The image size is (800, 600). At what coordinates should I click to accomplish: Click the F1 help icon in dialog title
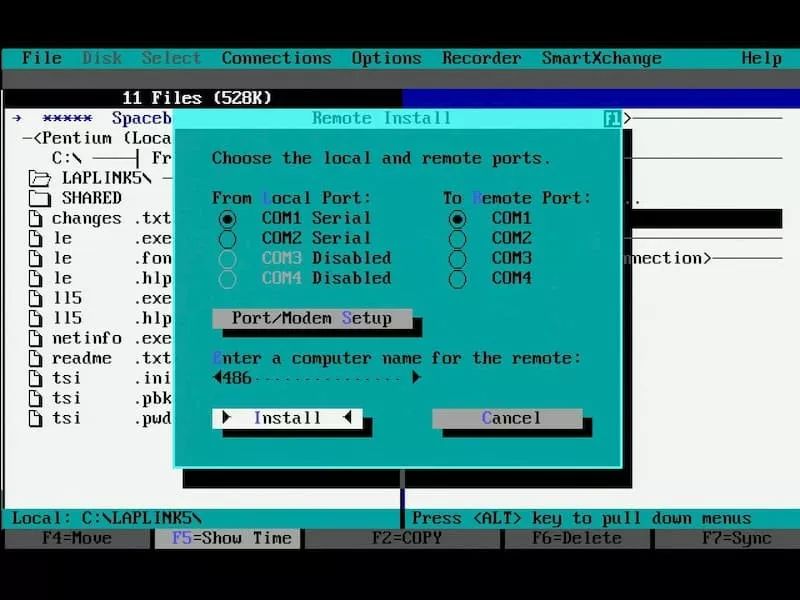[612, 119]
